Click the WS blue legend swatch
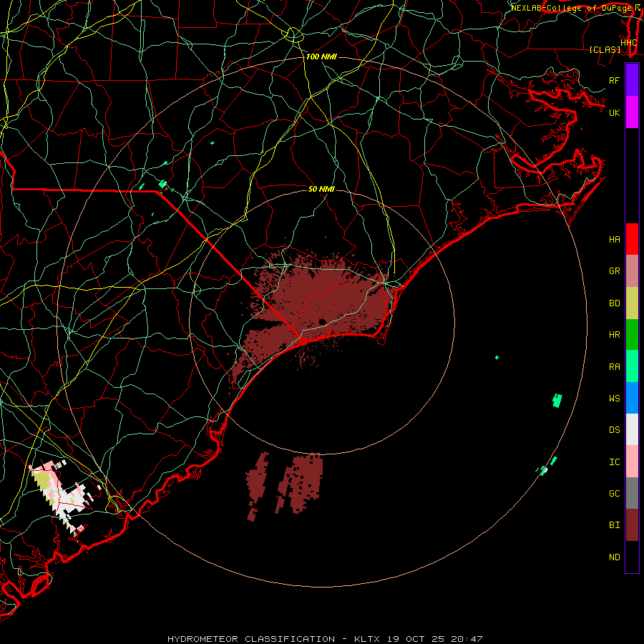This screenshot has width=644, height=644. [632, 398]
